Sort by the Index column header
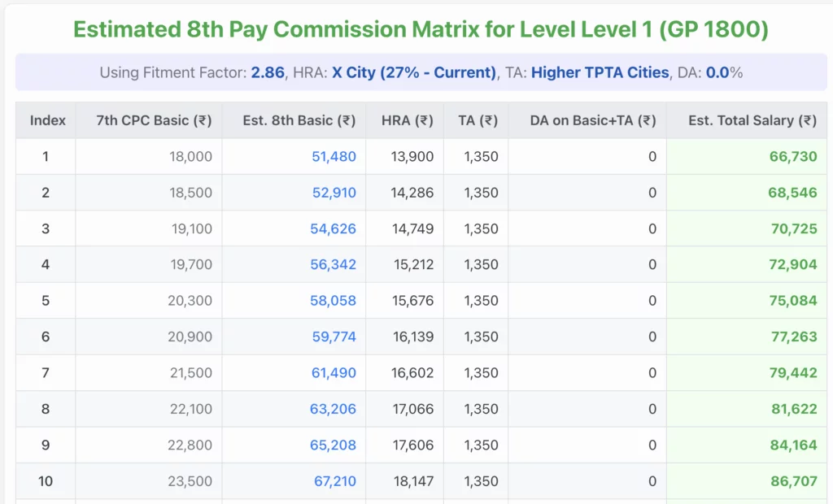The image size is (833, 504). pyautogui.click(x=47, y=120)
